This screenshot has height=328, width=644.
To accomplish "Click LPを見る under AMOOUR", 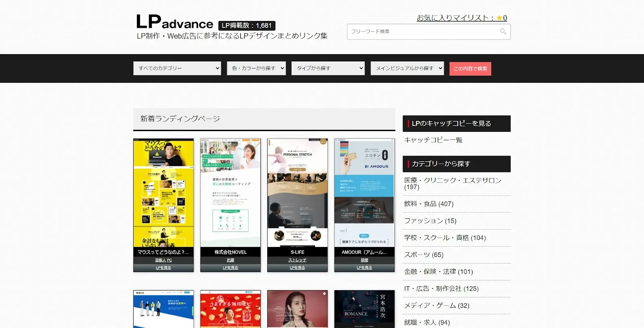I will click(x=364, y=268).
